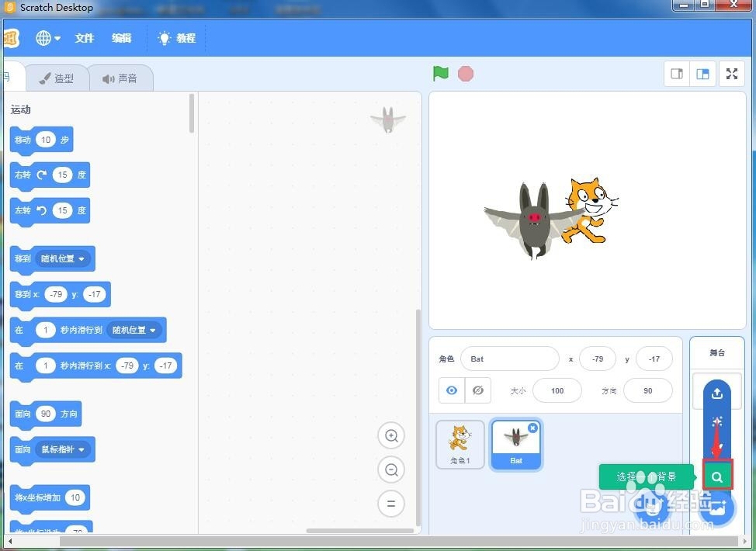The height and width of the screenshot is (551, 756).
Task: Open 随机位置 dropdown in 秒内滑行到 block
Action: click(x=134, y=331)
